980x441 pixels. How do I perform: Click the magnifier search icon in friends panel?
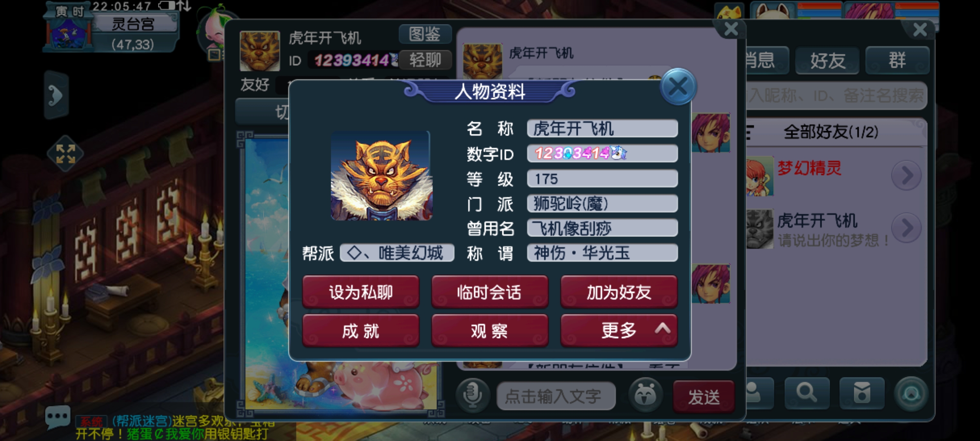pos(807,393)
